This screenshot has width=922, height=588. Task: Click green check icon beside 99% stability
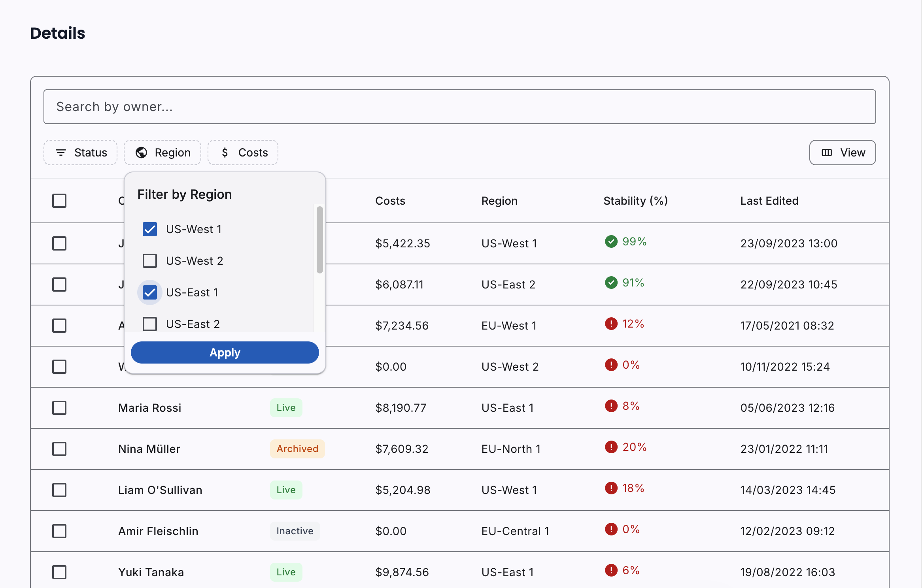tap(611, 241)
